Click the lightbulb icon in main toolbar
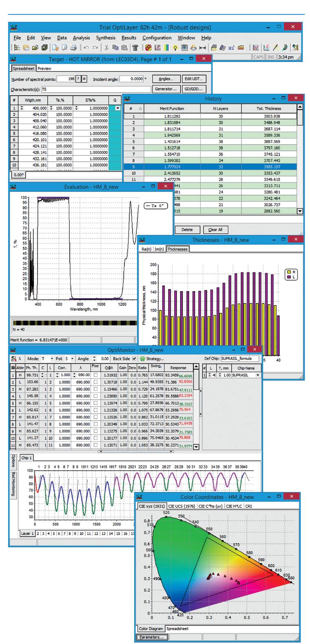The width and height of the screenshot is (310, 644). click(175, 48)
